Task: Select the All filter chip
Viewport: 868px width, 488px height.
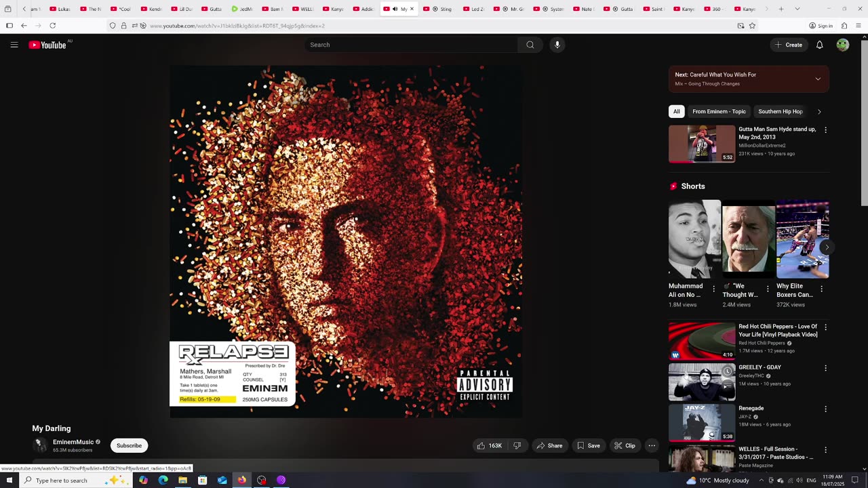Action: pyautogui.click(x=676, y=111)
